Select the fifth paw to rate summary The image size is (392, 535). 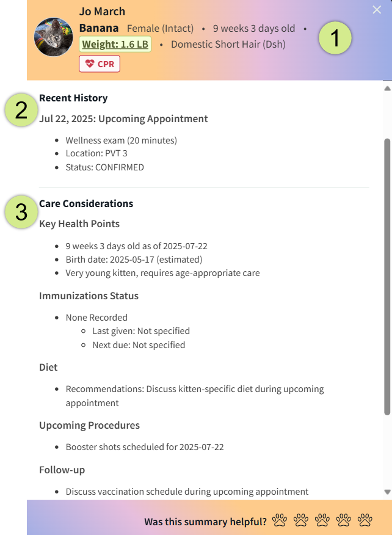[365, 520]
